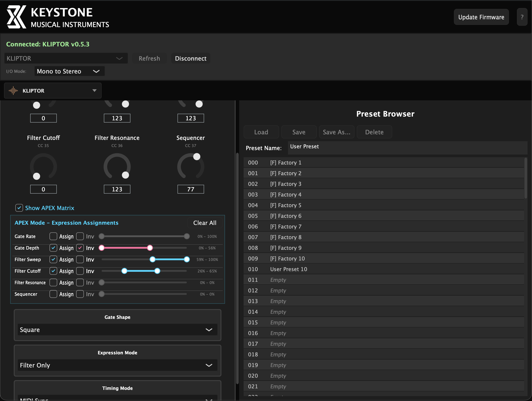532x401 pixels.
Task: Click the Gate Shape dropdown chevron
Action: (209, 330)
